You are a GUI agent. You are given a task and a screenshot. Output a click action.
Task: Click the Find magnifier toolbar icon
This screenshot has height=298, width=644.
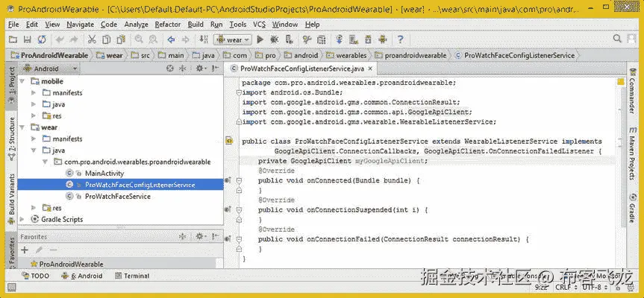coord(139,39)
